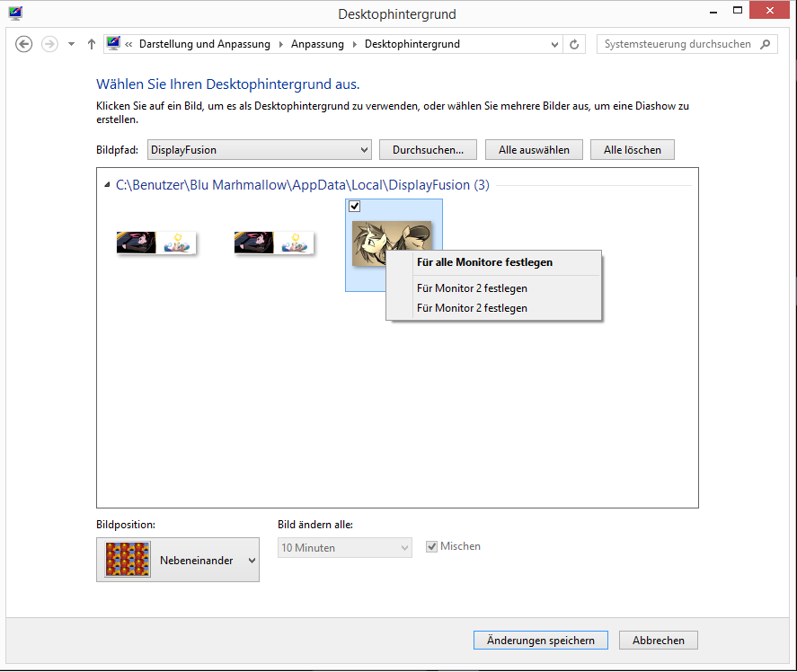Collapse the DisplayFusion folder group
This screenshot has width=797, height=672.
107,185
